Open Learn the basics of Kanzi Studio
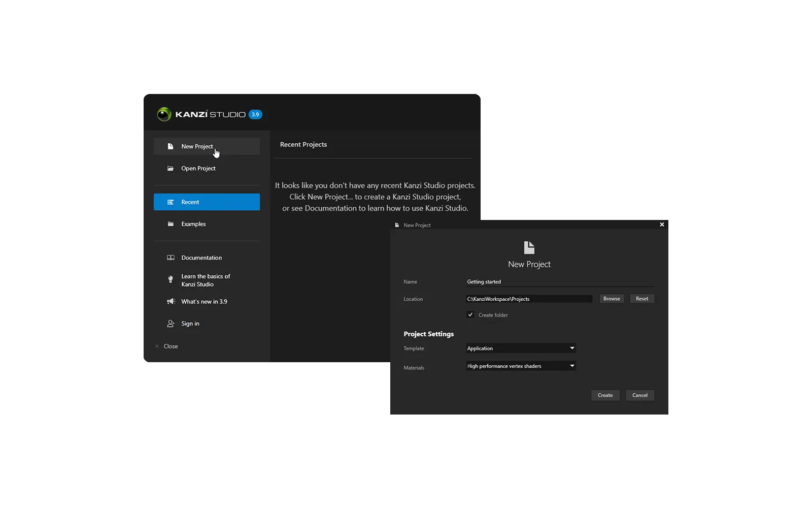Viewport: 812px width, 508px height. [207, 280]
